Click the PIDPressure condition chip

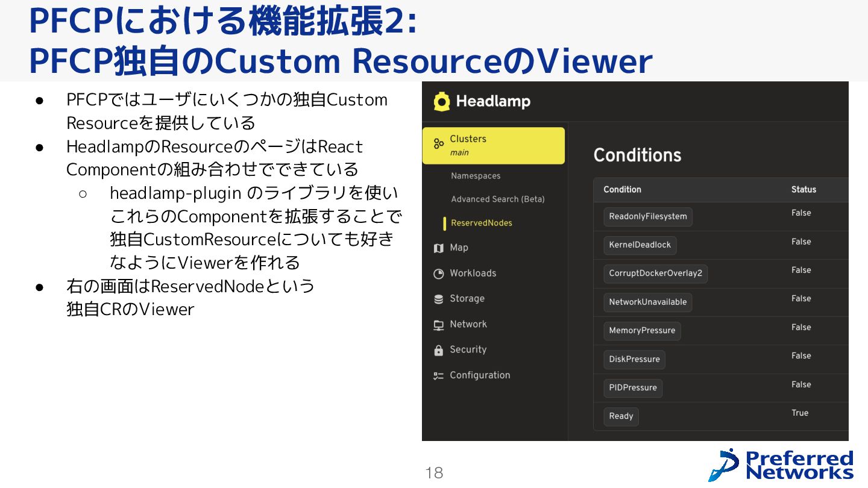[633, 387]
